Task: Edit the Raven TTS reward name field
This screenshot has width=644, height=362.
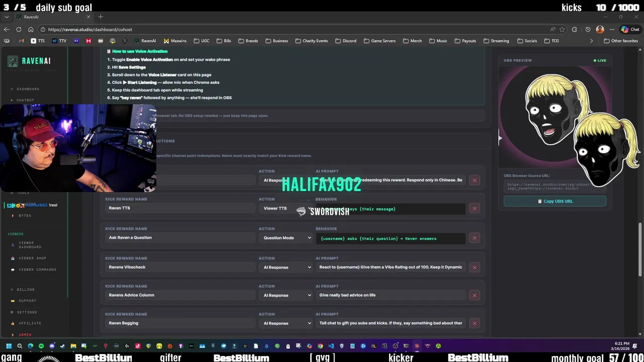Action: [180, 208]
